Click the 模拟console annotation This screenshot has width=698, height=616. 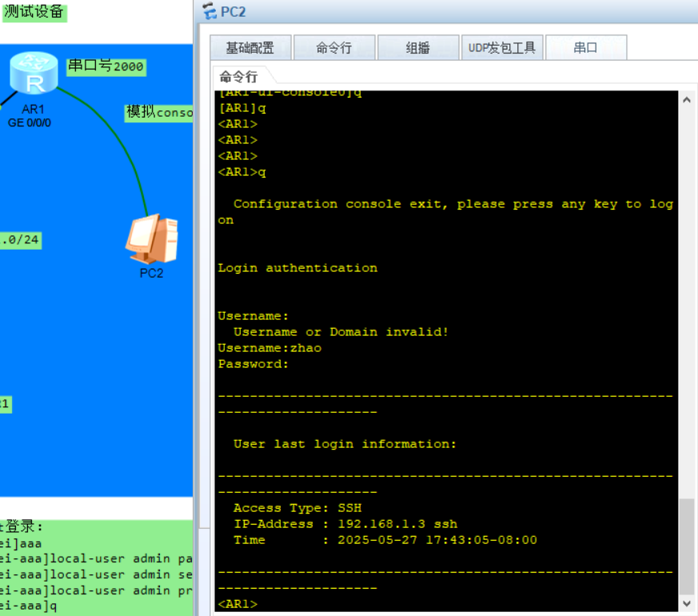pyautogui.click(x=159, y=113)
